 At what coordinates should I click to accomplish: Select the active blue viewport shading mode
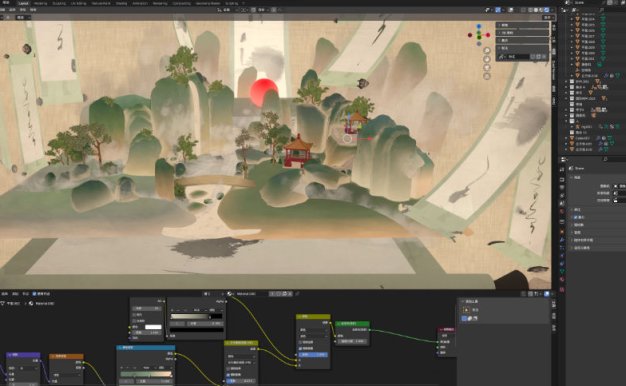547,10
